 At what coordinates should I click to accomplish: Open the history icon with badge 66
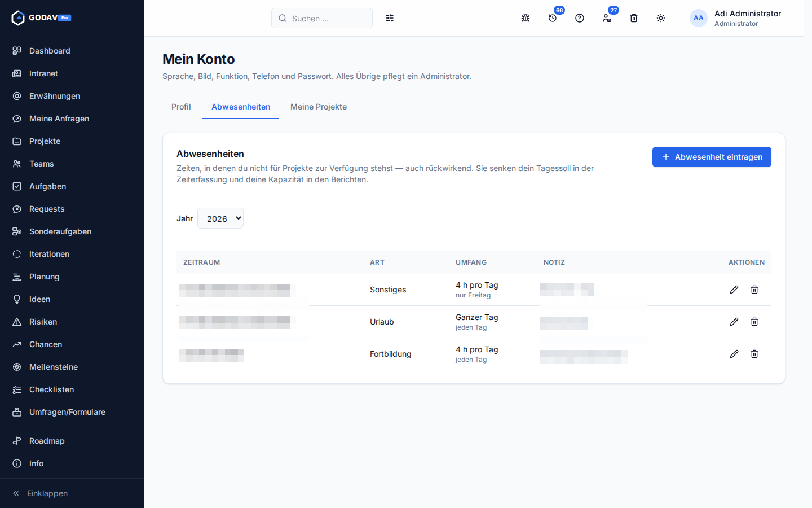click(553, 18)
